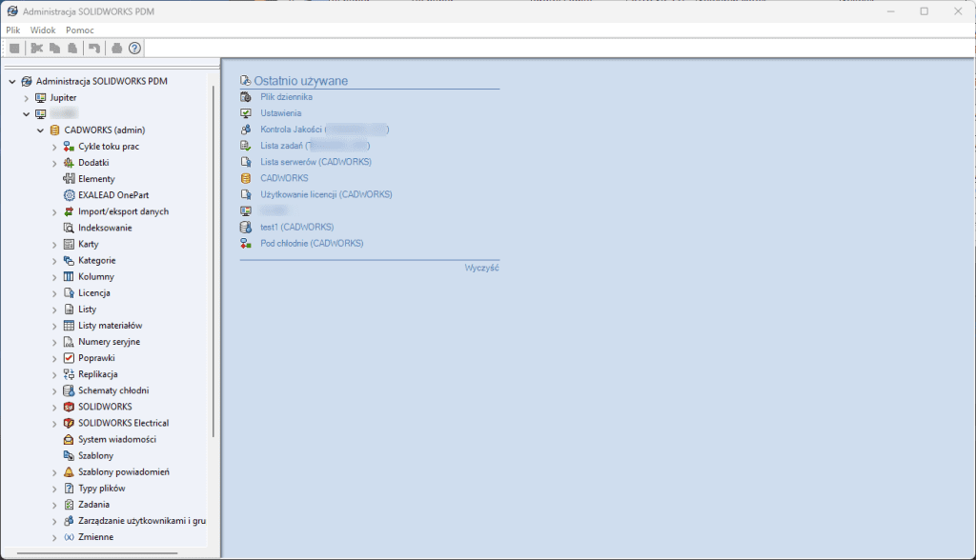Click the Undo arrow toolbar icon
Screen dimensions: 976x560
coord(94,48)
